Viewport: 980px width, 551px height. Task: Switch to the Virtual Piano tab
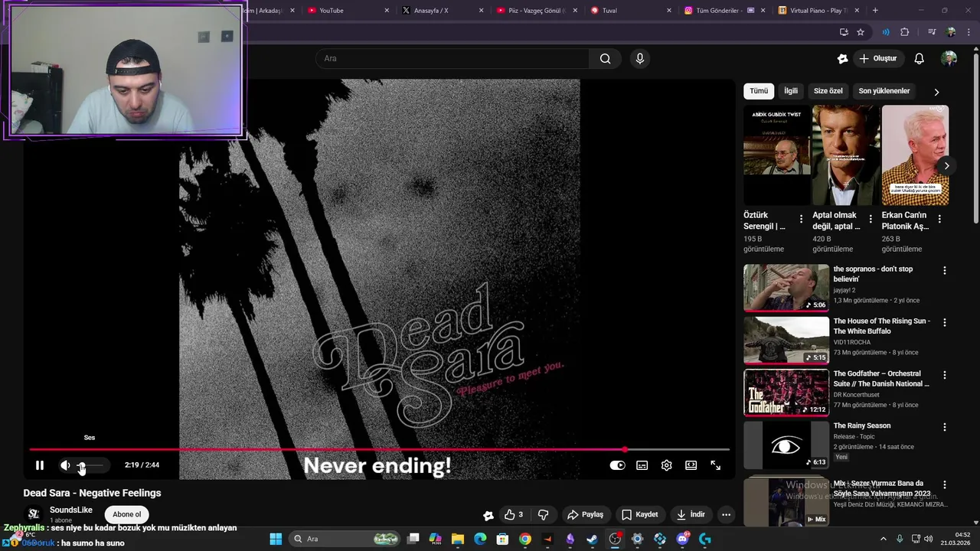pyautogui.click(x=819, y=11)
